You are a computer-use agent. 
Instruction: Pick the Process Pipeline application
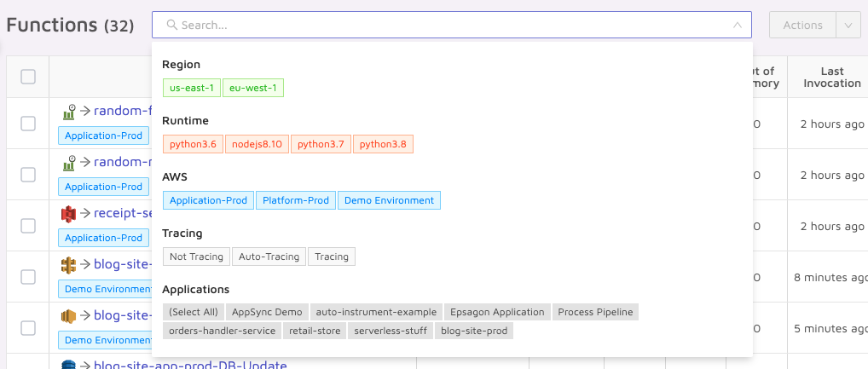click(x=595, y=312)
